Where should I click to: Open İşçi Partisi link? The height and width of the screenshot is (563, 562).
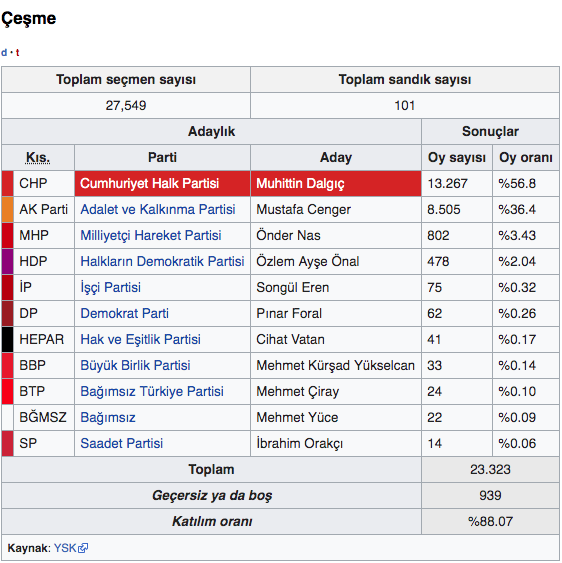111,287
